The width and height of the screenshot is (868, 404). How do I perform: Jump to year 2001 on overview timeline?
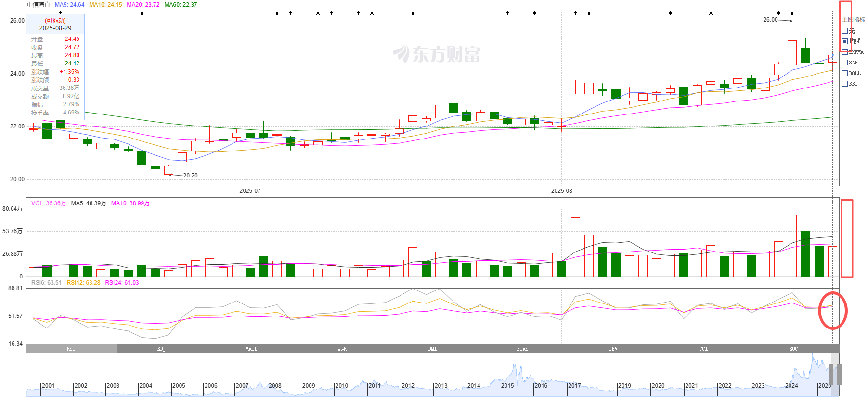[x=48, y=386]
